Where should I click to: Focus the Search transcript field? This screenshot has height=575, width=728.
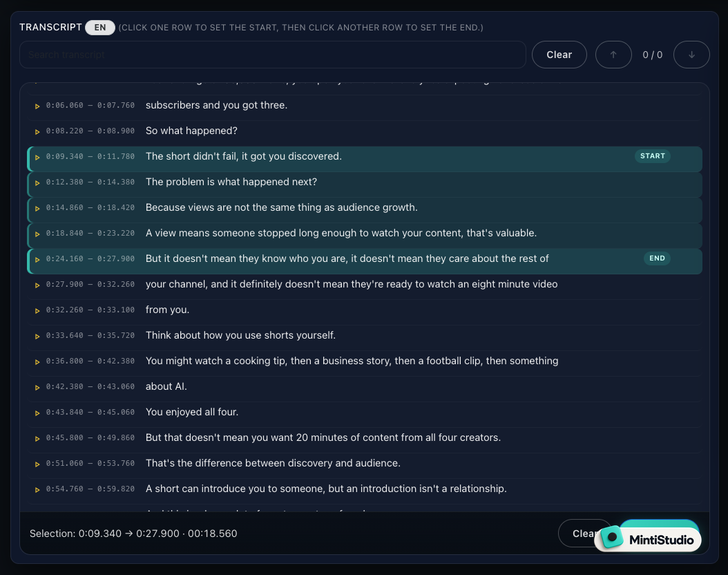(273, 55)
